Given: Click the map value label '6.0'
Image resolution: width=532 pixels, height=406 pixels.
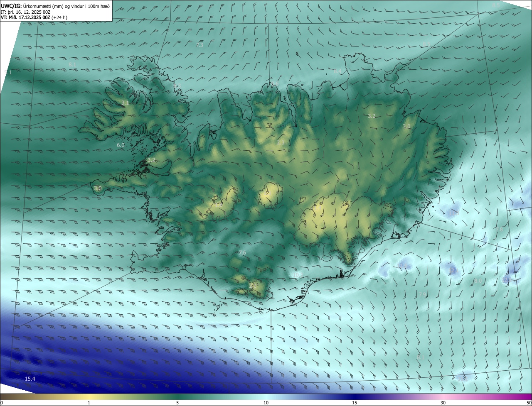Looking at the screenshot, I should coord(121,145).
